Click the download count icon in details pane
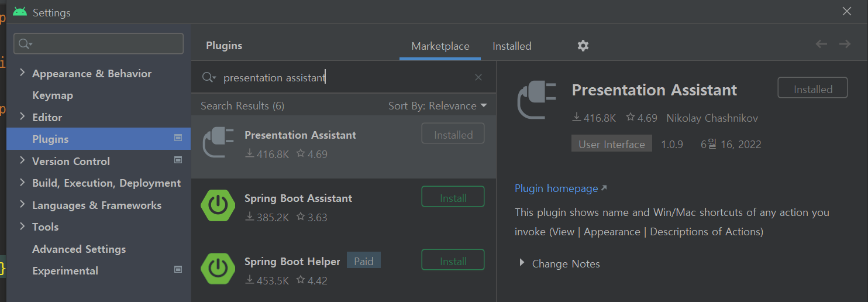Viewport: 868px width, 302px height. pyautogui.click(x=576, y=118)
